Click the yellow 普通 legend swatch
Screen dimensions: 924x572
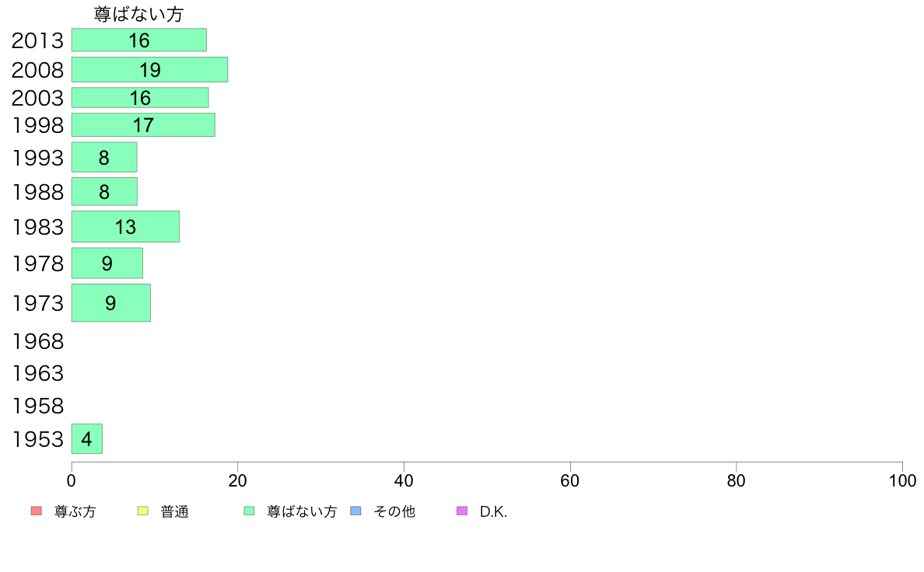142,511
